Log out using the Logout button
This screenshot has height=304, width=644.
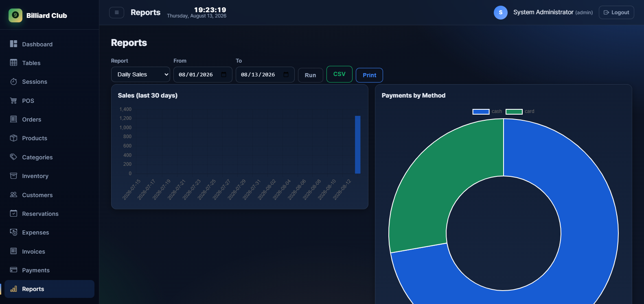pos(616,13)
